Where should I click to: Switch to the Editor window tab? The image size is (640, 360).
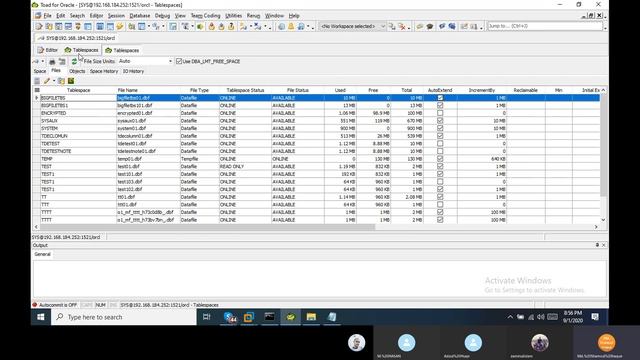pos(47,50)
